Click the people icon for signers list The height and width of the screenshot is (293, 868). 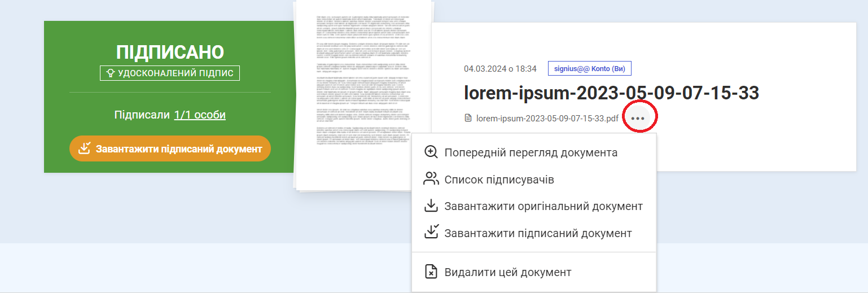[x=431, y=180]
